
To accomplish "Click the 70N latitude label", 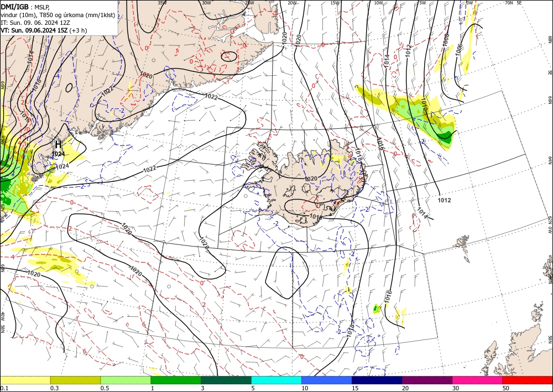I will pyautogui.click(x=509, y=3).
